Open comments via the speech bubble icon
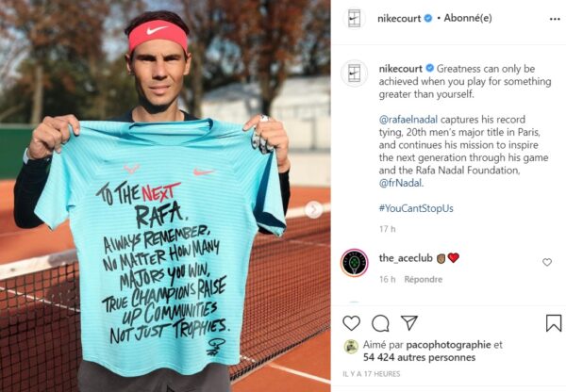Screen dimensions: 566x392 coord(380,323)
